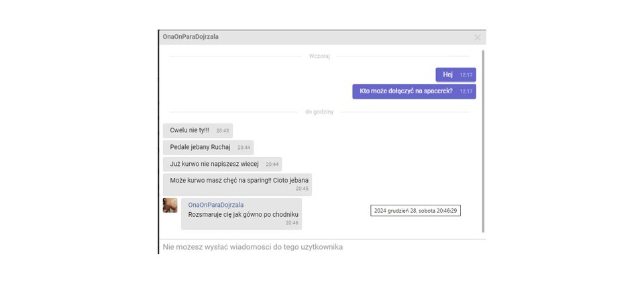This screenshot has width=644, height=284.
Task: Click the "Wczoraj" date separator
Action: click(x=319, y=56)
